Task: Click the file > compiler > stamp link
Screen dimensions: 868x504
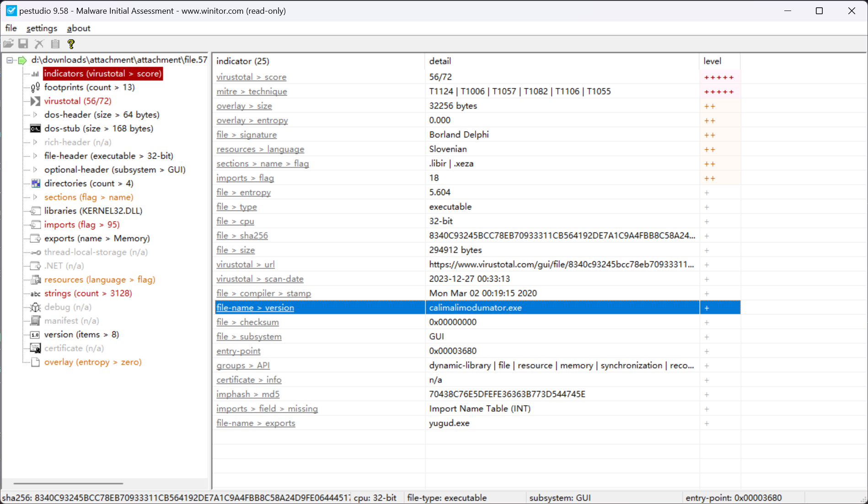Action: (x=264, y=293)
